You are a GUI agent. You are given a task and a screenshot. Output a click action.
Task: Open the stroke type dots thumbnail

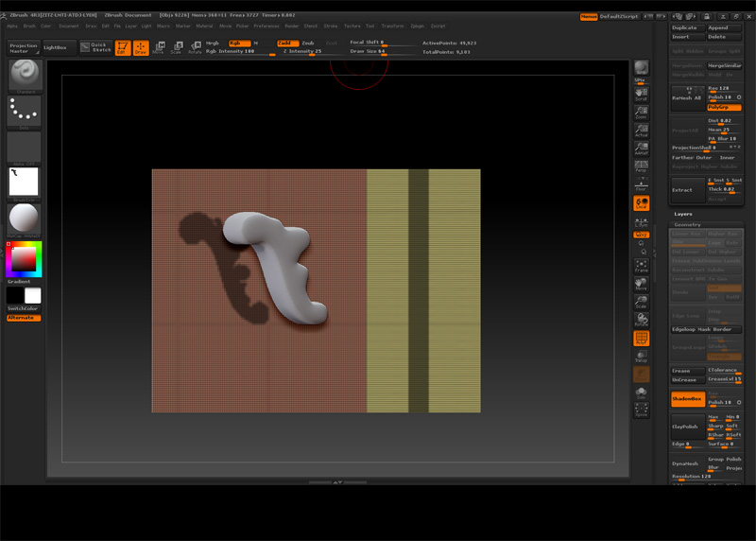click(x=24, y=112)
